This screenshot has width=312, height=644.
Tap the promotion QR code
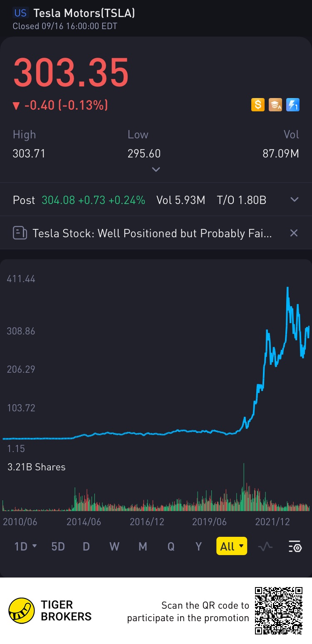(279, 610)
